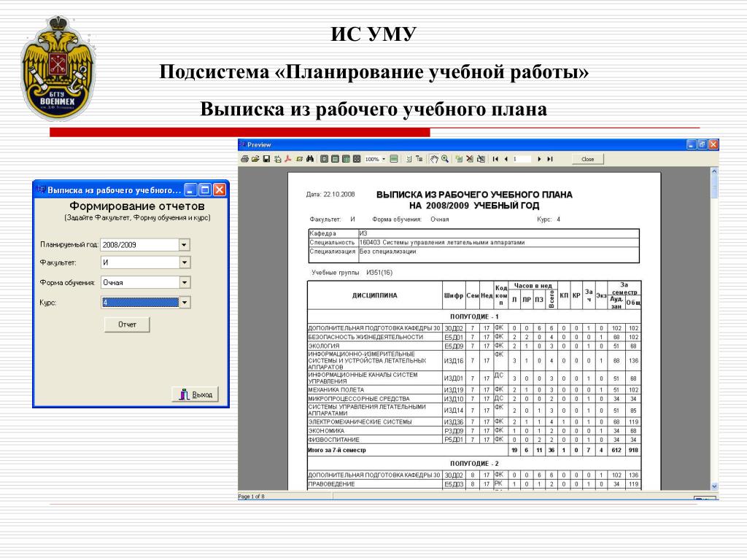This screenshot has width=747, height=560.
Task: Go to previous page of report
Action: 506,159
